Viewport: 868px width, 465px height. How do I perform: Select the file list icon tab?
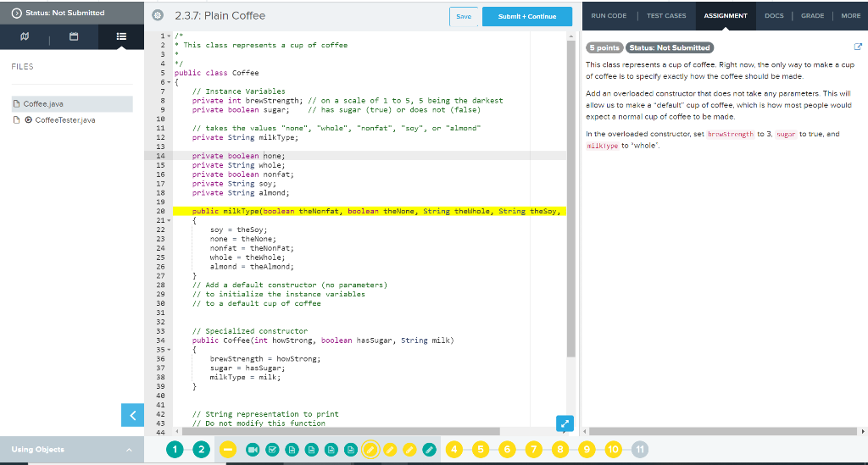tap(121, 36)
